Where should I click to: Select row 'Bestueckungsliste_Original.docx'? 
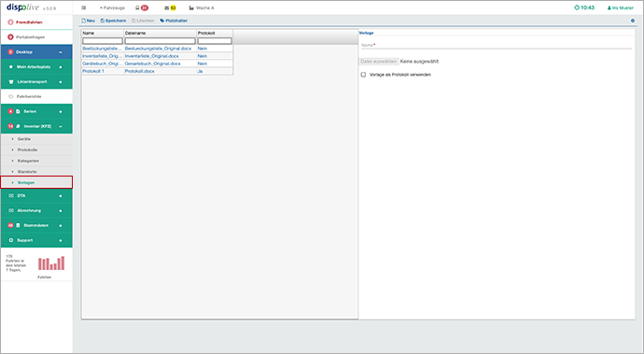click(158, 49)
